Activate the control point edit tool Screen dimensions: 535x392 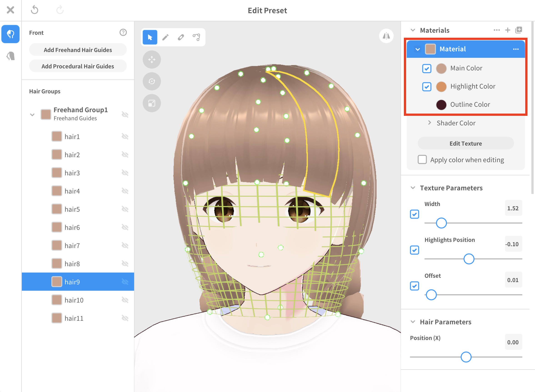[x=196, y=37]
